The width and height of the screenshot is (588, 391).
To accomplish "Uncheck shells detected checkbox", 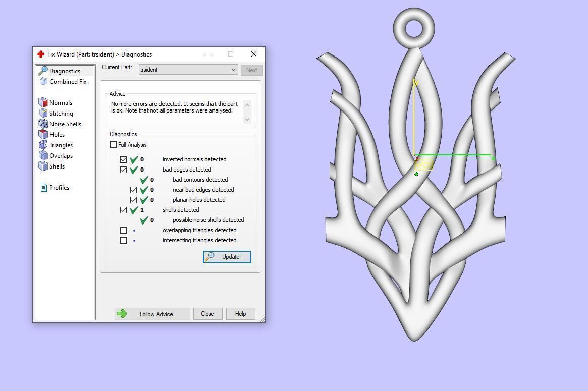I will [123, 210].
